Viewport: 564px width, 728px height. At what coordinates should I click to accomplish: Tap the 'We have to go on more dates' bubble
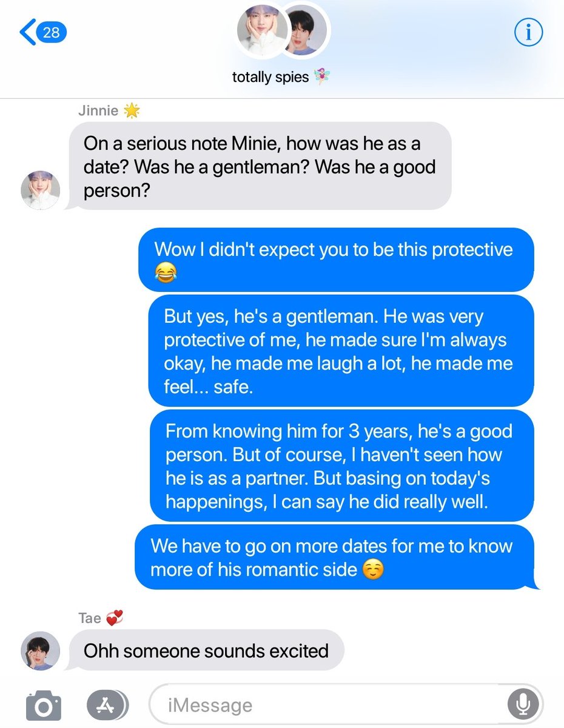pos(335,558)
